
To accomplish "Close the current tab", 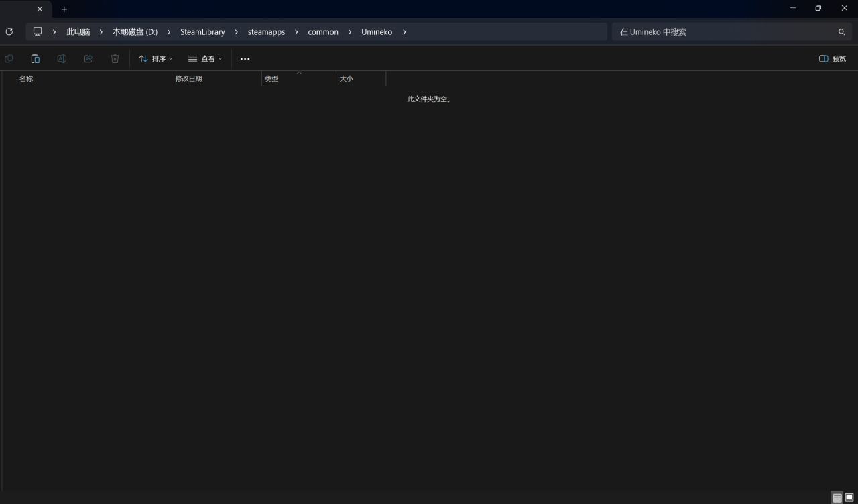I will click(40, 9).
